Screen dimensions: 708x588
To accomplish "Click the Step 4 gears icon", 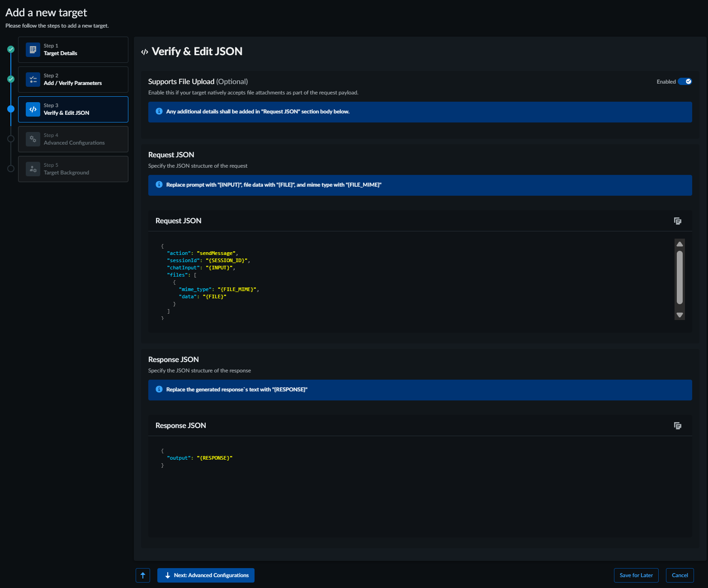I will coord(33,139).
